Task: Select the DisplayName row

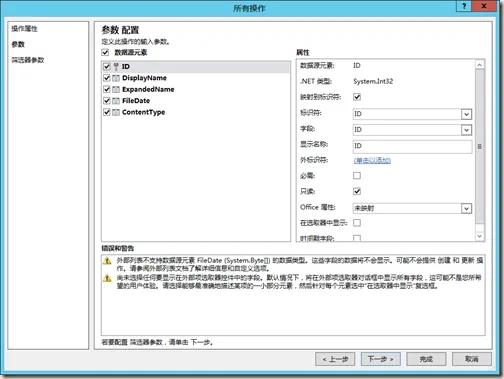Action: (x=196, y=78)
